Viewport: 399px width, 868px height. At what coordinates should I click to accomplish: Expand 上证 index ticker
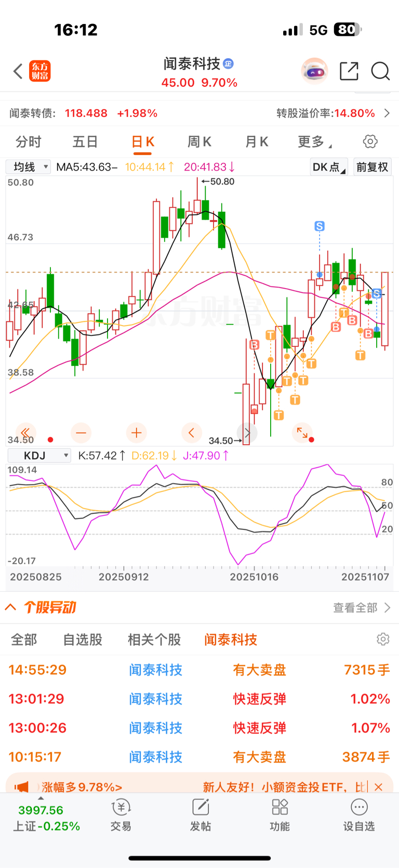(x=46, y=814)
